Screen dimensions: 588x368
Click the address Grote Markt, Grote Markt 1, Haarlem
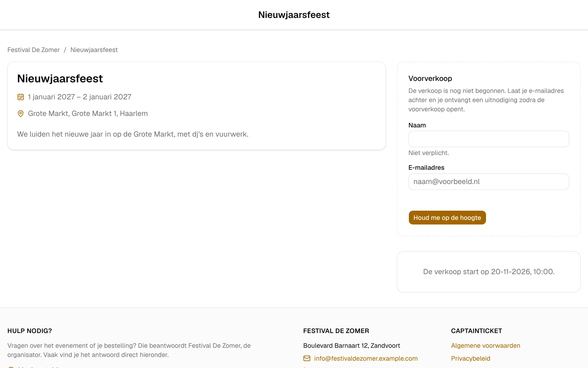coord(88,113)
